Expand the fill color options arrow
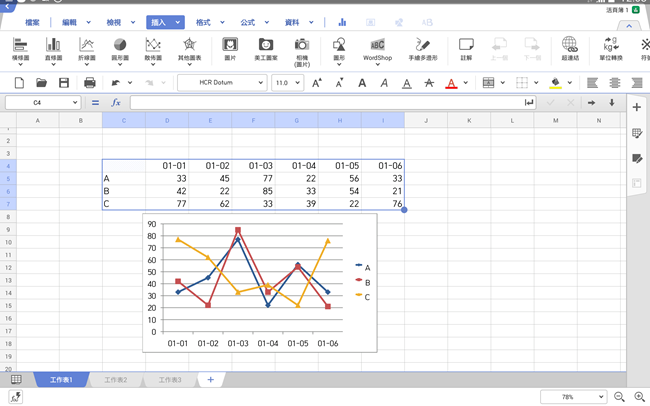Screen dimensions: 650x406 point(570,83)
